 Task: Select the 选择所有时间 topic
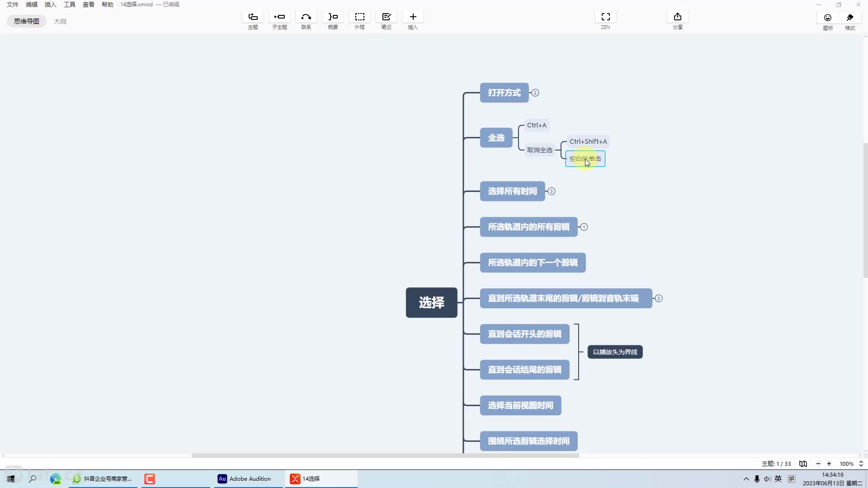(512, 191)
